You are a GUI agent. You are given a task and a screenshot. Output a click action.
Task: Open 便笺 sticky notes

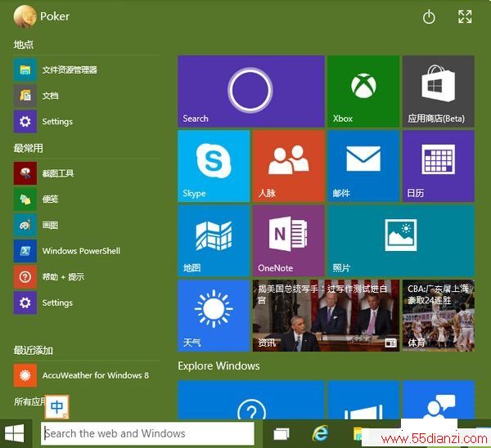(x=87, y=199)
